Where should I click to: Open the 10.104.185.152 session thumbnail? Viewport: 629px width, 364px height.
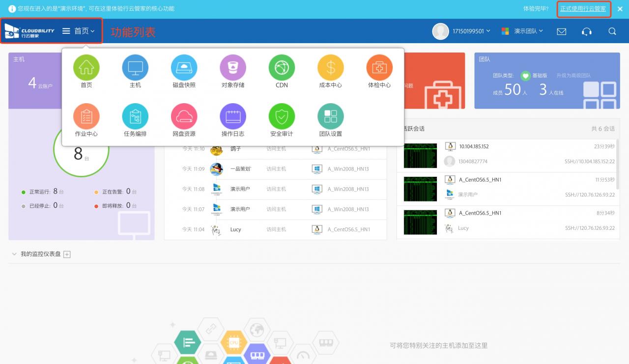point(420,156)
